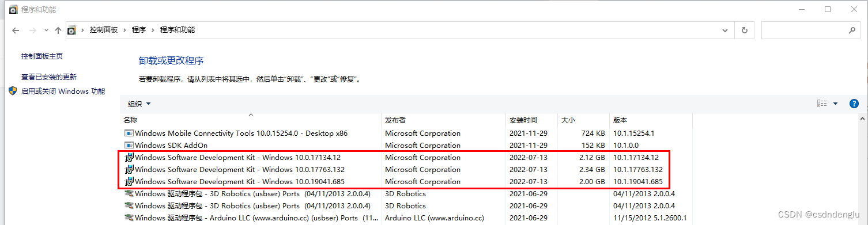Click version 11/15/2012 5.1.2600.1 cell
868x225 pixels.
pyautogui.click(x=650, y=218)
